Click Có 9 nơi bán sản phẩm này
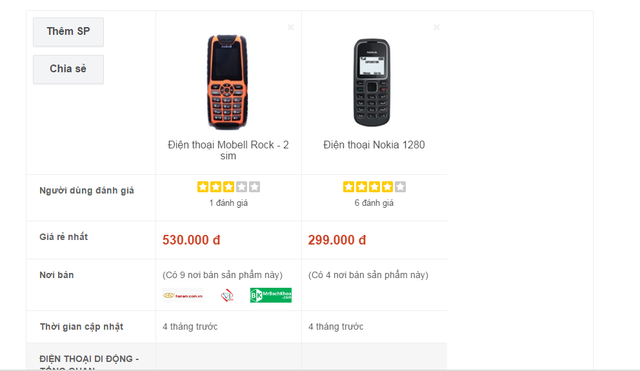This screenshot has width=640, height=371. [222, 275]
